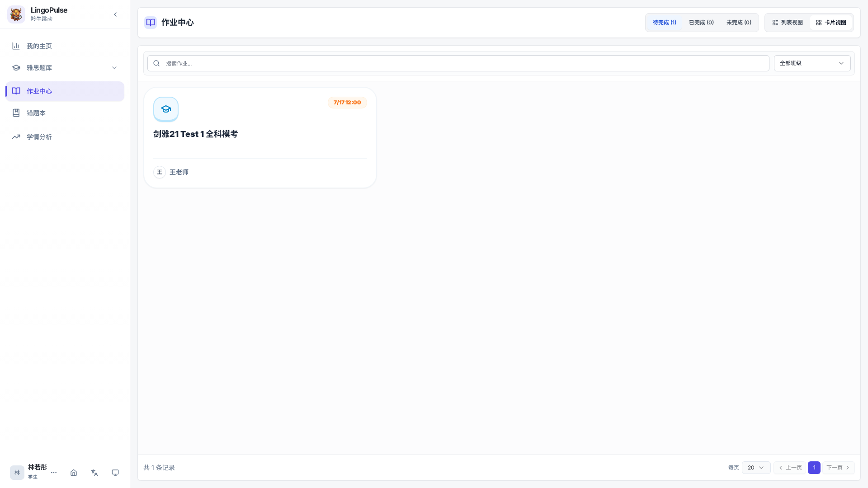Click the 下一页 next page button
This screenshot has width=868, height=488.
point(838,468)
